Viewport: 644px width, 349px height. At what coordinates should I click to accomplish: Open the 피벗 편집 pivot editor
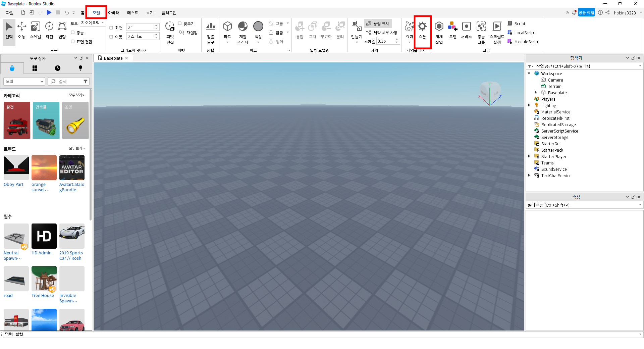[x=170, y=33]
